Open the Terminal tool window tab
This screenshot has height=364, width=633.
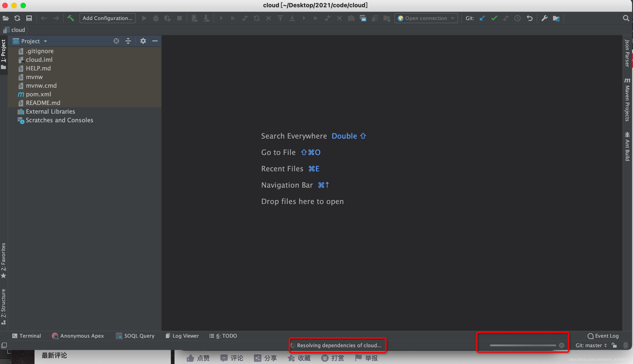(26, 336)
